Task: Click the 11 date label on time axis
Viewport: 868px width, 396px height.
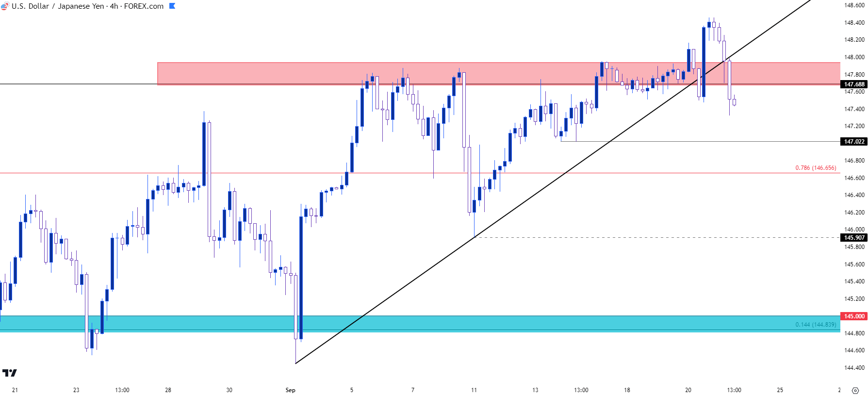Action: (474, 390)
